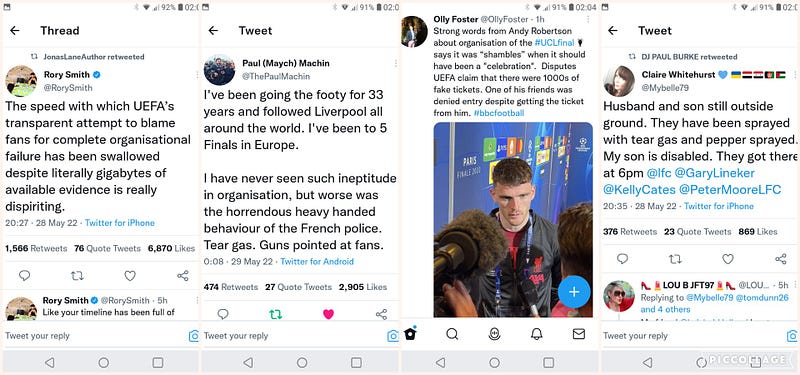Tap the back arrow next to Thread

click(x=14, y=31)
